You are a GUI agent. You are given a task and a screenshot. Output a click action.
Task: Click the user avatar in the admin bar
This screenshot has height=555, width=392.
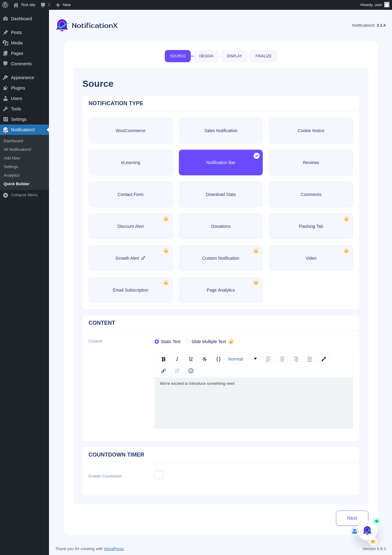pos(387,5)
